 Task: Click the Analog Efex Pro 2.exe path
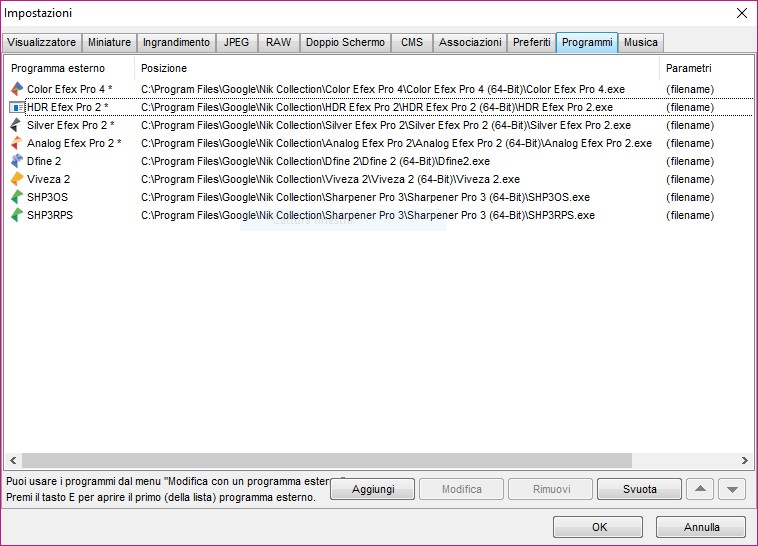coord(396,143)
